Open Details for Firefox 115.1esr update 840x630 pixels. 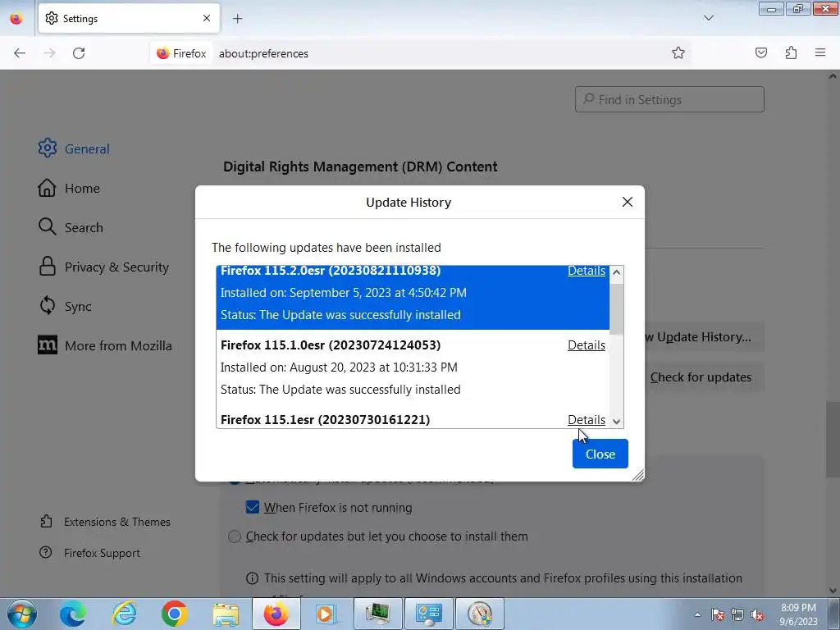point(586,419)
